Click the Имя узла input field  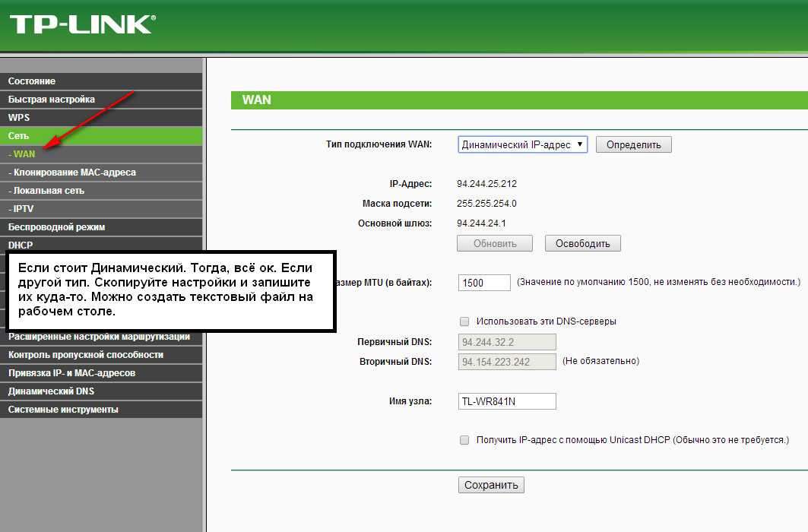point(507,401)
